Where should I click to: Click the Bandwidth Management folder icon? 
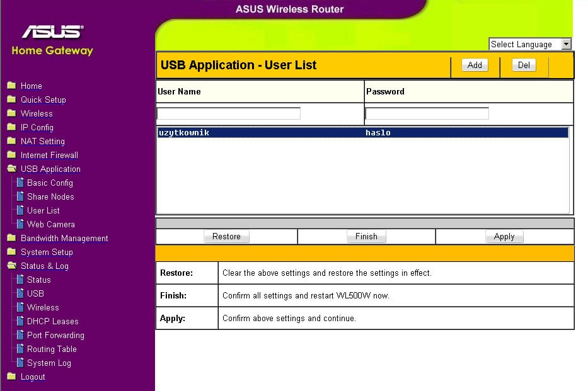pos(11,238)
